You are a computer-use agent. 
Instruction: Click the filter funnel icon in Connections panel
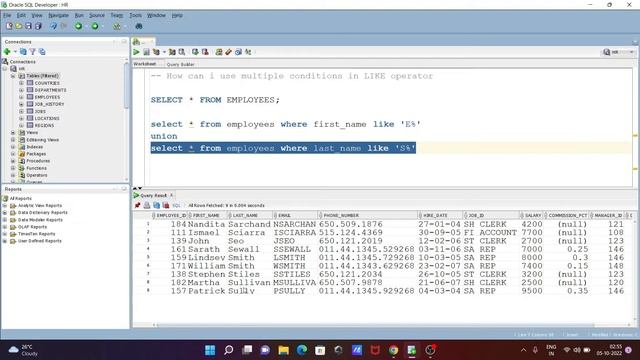pyautogui.click(x=33, y=52)
